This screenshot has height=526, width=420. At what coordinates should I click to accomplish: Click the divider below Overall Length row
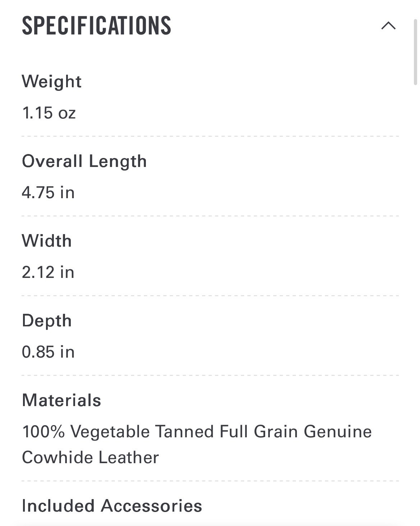tap(210, 216)
